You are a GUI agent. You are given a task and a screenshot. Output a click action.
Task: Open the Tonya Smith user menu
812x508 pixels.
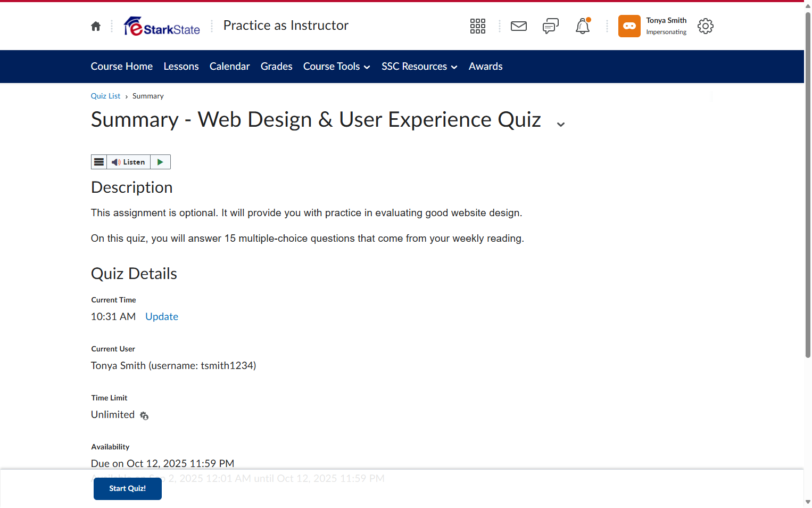click(x=666, y=26)
